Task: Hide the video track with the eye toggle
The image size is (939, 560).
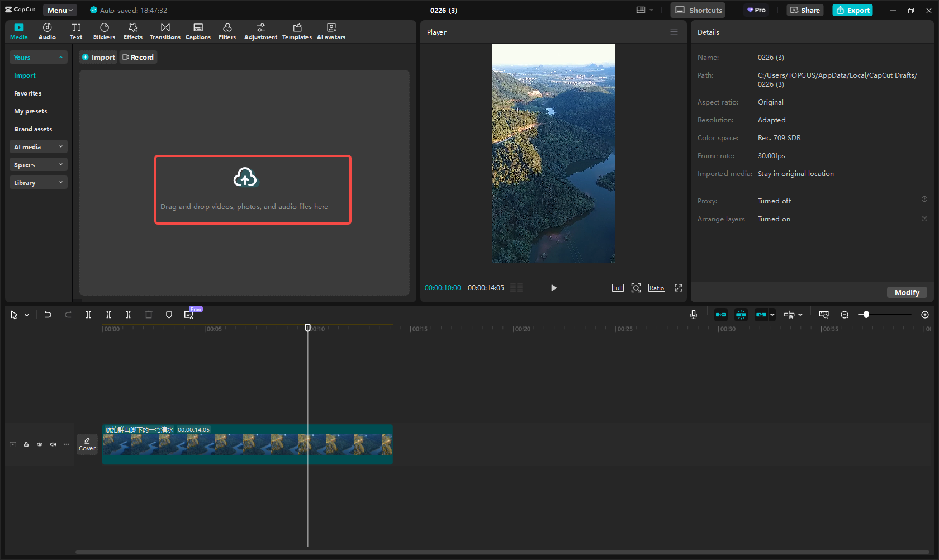Action: (39, 444)
